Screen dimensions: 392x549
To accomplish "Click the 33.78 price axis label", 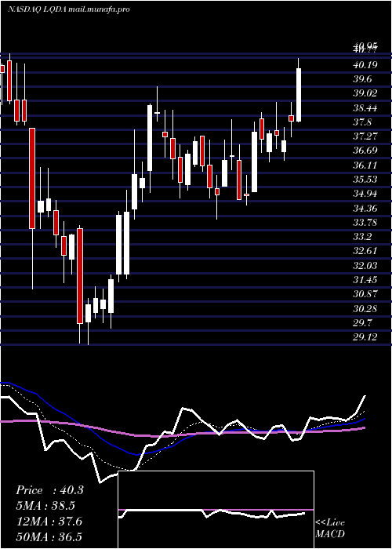I will (365, 222).
